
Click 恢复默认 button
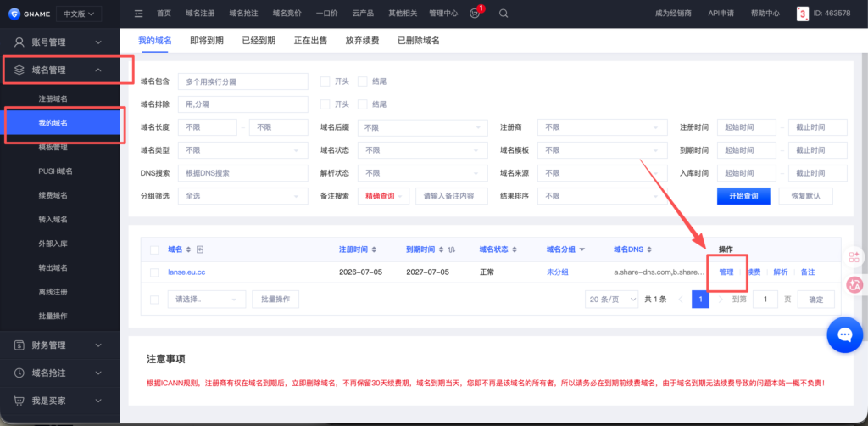pyautogui.click(x=805, y=196)
